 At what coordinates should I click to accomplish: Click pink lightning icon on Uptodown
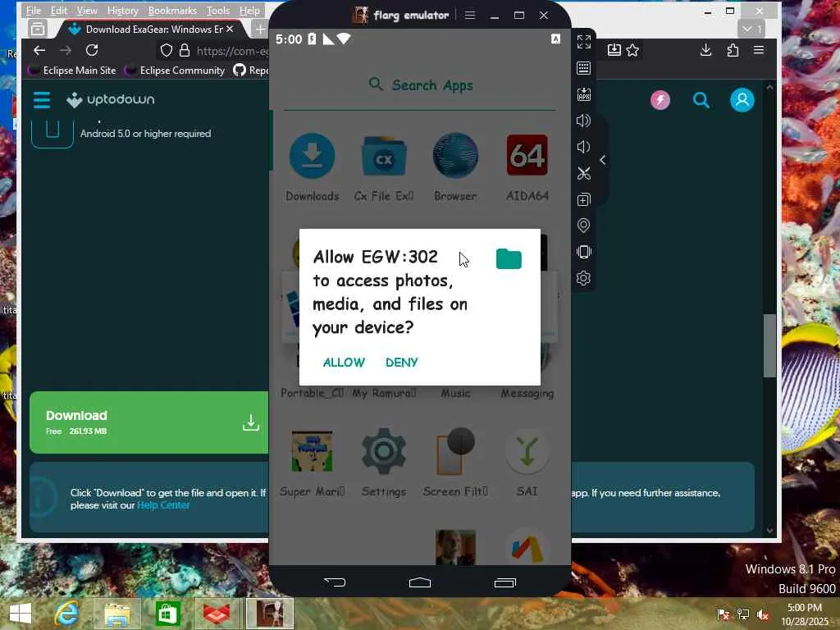coord(660,100)
